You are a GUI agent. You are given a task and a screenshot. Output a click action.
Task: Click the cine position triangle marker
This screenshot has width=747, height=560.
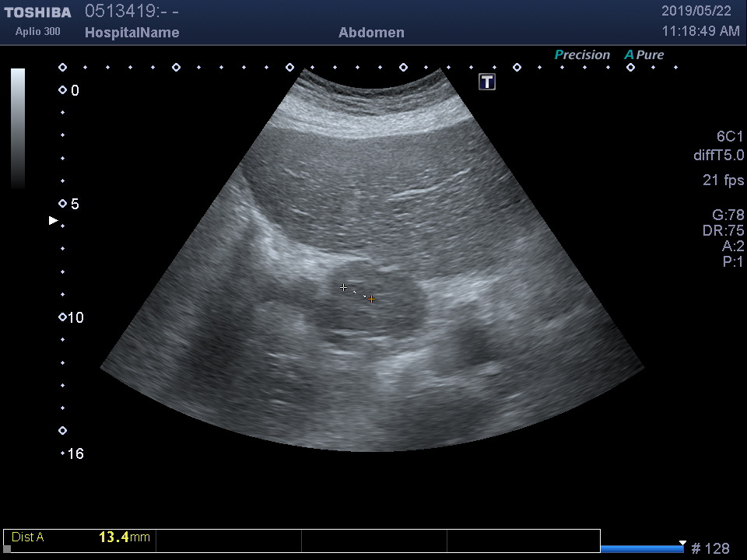[x=682, y=543]
